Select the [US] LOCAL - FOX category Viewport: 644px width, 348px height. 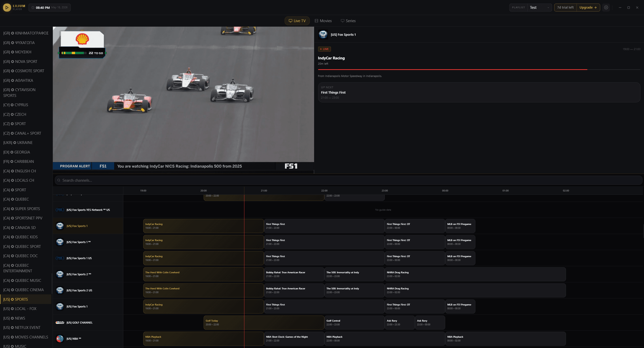[26, 309]
